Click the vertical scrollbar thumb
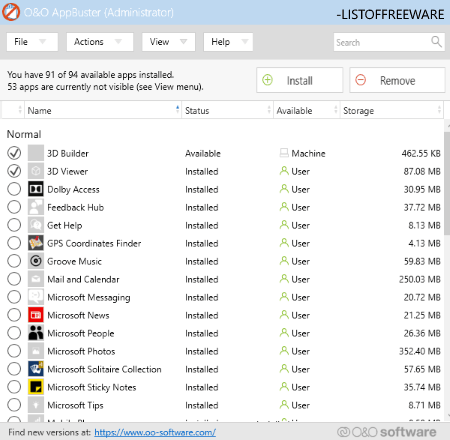This screenshot has height=440, width=450. point(447,183)
